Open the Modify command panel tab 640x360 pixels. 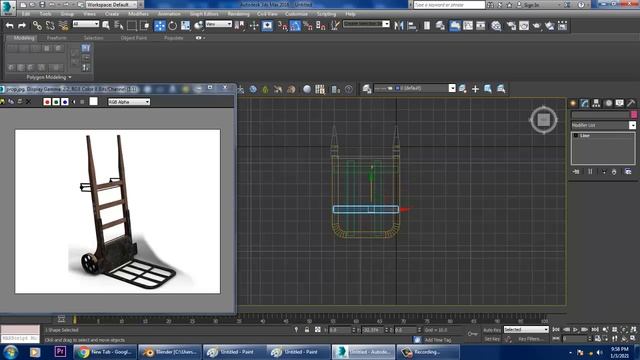584,103
